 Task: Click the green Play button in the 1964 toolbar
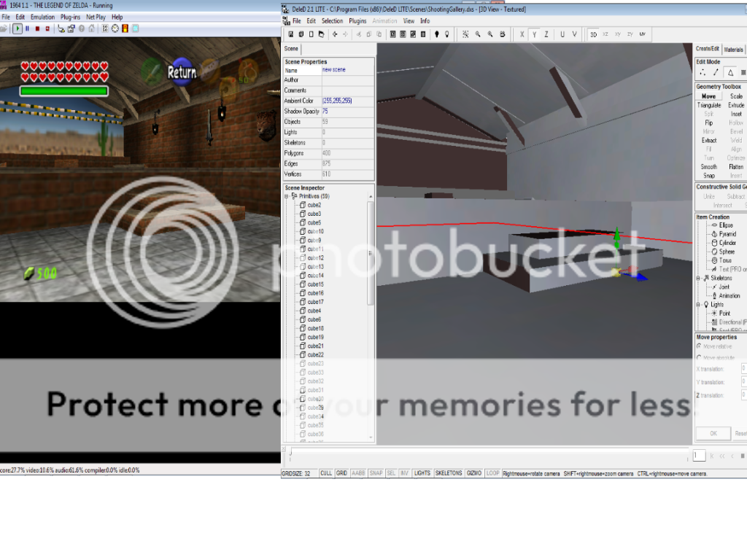pos(18,28)
